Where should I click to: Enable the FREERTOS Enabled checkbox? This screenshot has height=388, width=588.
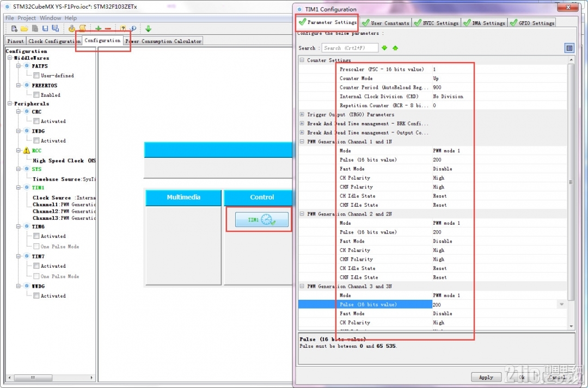36,95
